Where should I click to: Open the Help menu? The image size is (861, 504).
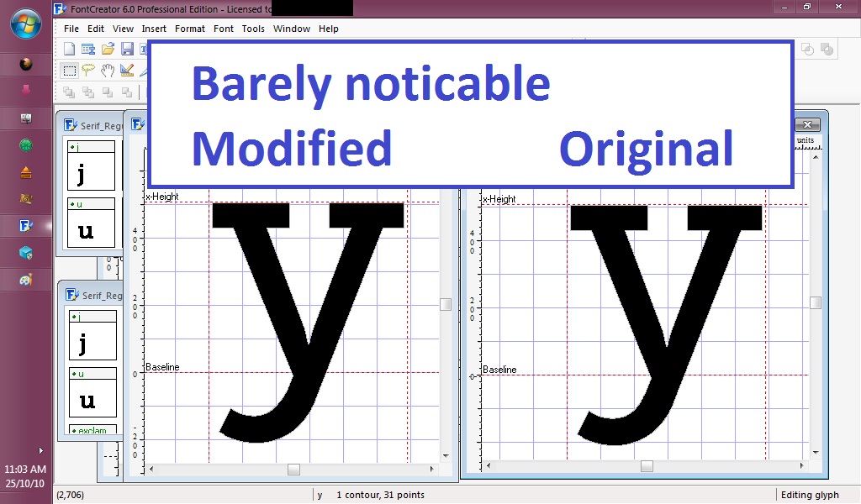pyautogui.click(x=329, y=29)
